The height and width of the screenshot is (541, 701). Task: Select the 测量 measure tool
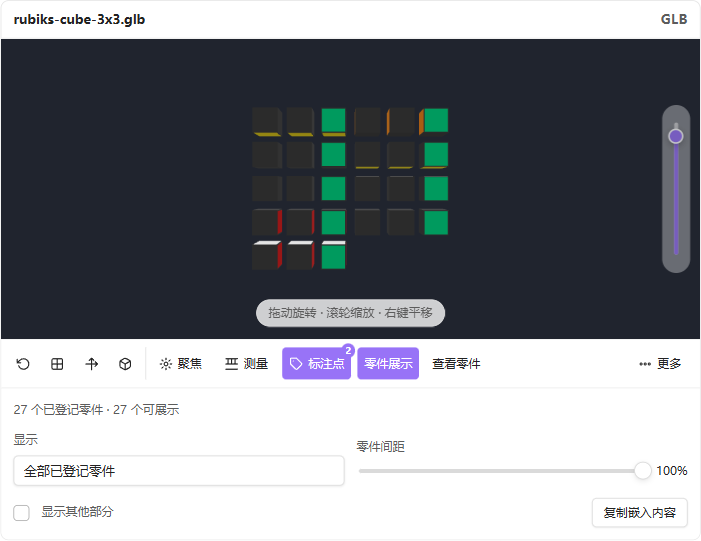[x=246, y=364]
